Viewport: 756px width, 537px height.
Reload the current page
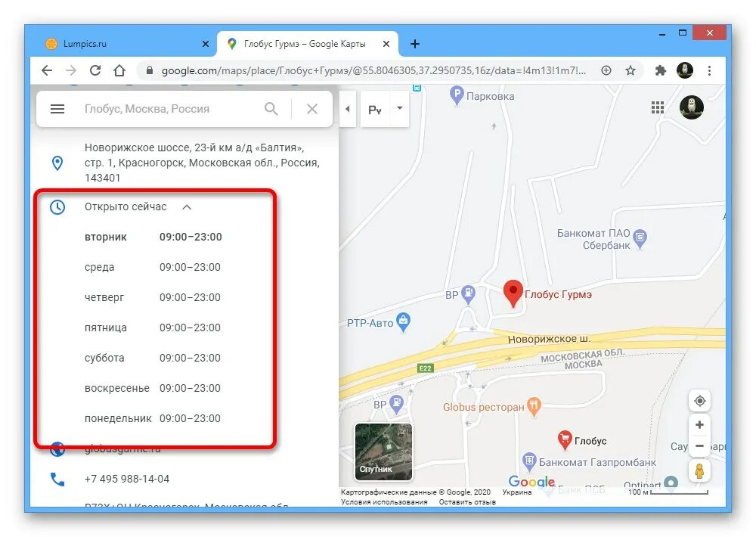coord(95,70)
